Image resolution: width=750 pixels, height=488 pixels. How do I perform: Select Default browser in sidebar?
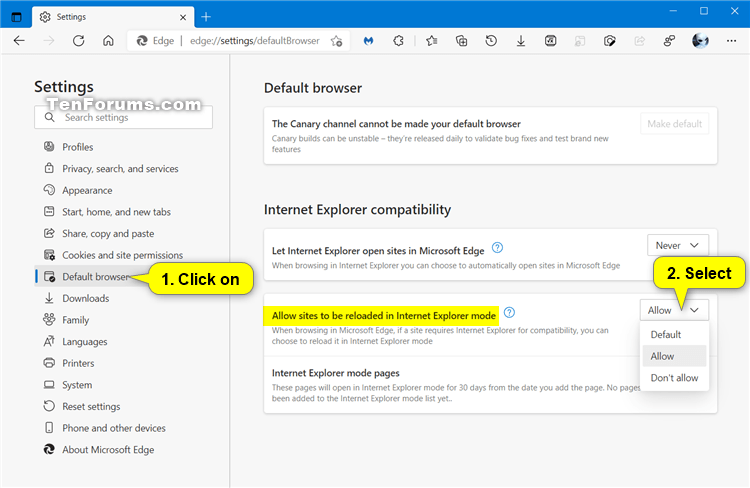pos(86,277)
